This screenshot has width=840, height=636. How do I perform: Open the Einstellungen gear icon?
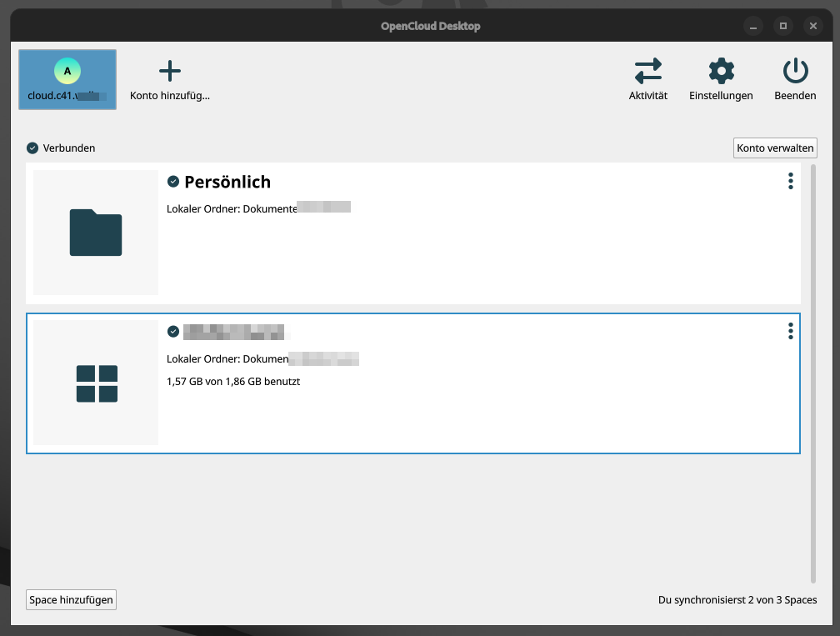[x=721, y=71]
